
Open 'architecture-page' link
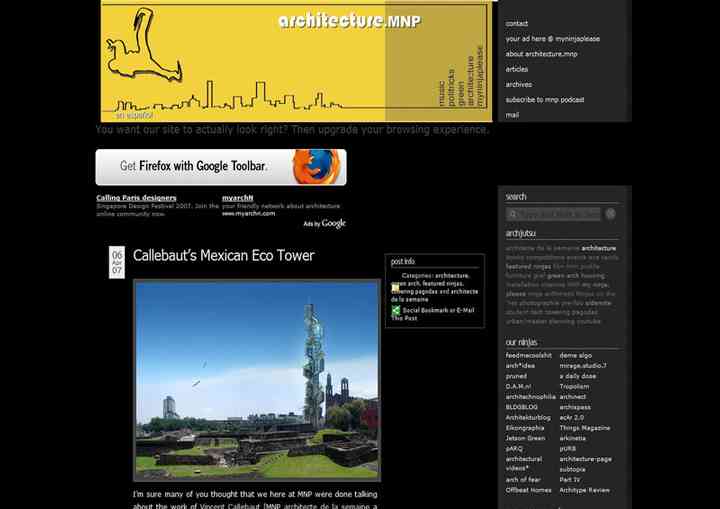pyautogui.click(x=585, y=459)
